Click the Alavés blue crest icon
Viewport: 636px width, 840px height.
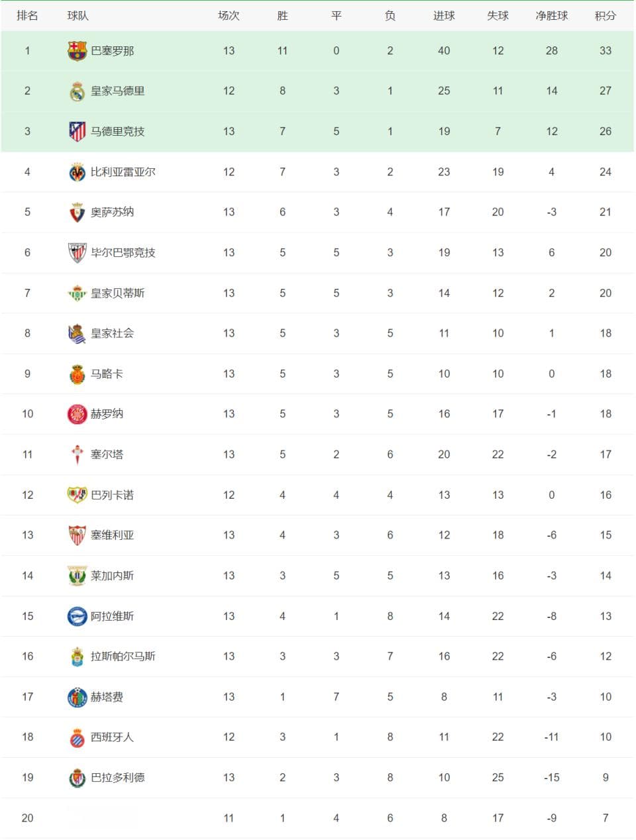coord(78,616)
